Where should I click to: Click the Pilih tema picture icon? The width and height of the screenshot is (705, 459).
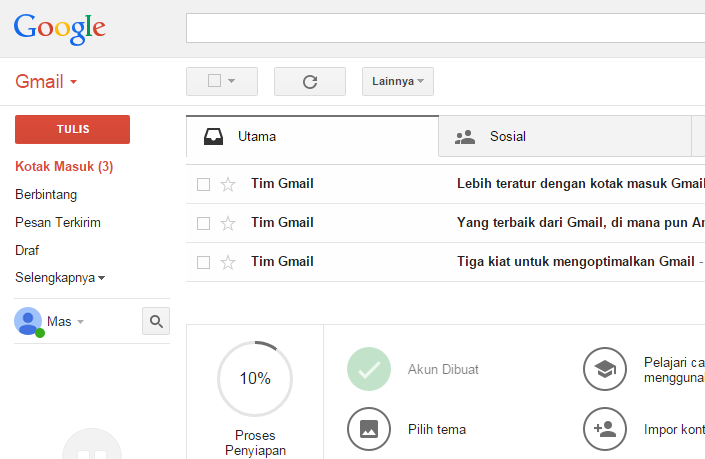click(369, 429)
